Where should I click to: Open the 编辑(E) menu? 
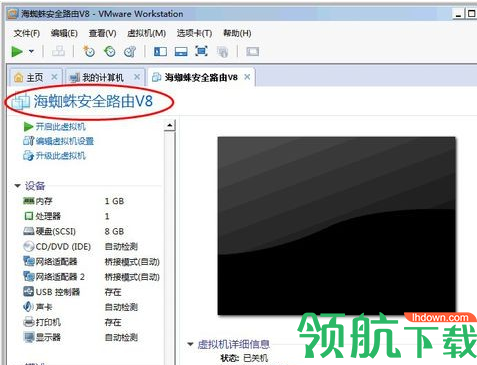click(64, 33)
